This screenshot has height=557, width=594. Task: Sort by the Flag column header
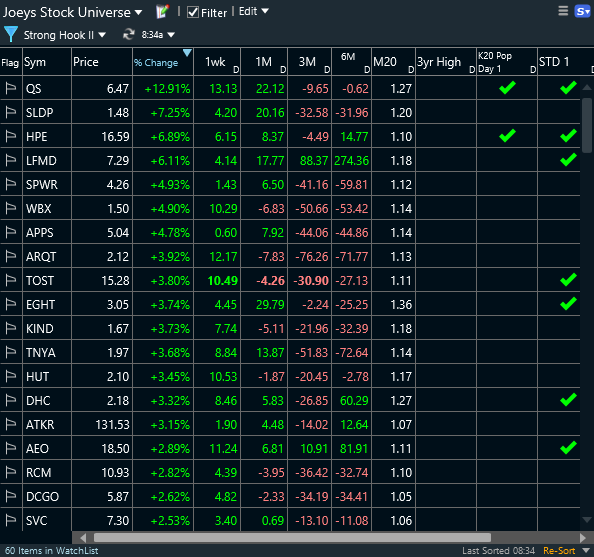[x=11, y=62]
